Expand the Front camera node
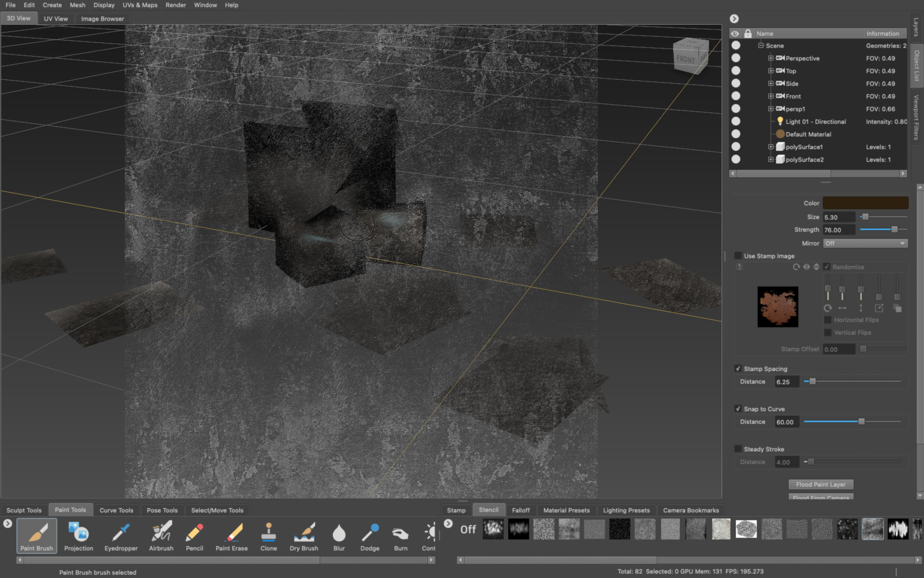 tap(771, 96)
